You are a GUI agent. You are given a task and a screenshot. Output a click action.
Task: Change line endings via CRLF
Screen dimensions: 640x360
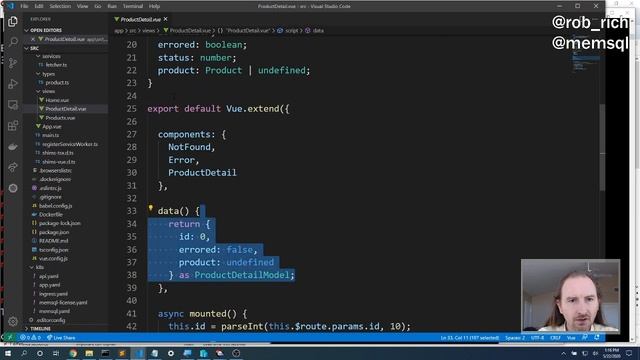(x=555, y=338)
